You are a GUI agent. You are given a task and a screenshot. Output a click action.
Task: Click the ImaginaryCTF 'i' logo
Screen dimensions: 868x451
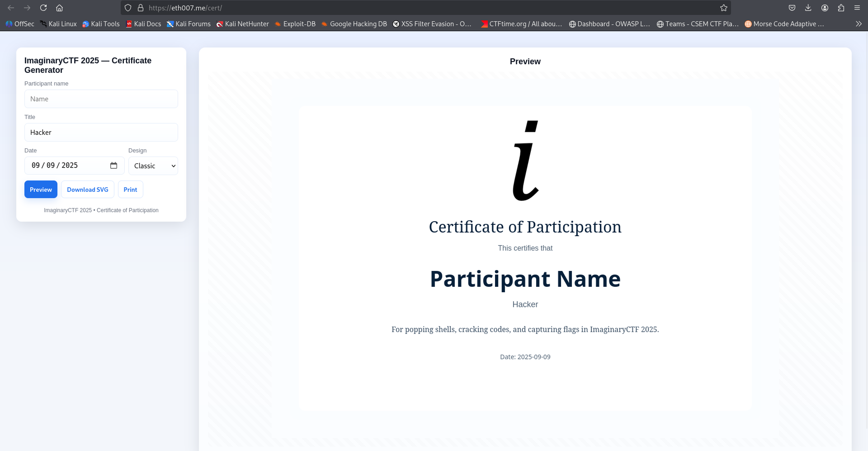point(526,161)
